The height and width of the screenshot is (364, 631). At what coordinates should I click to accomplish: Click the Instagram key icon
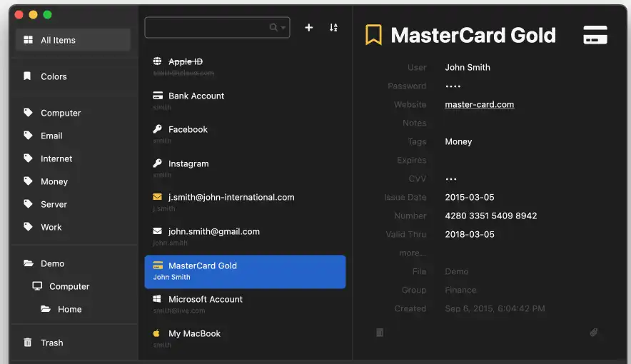pyautogui.click(x=157, y=163)
